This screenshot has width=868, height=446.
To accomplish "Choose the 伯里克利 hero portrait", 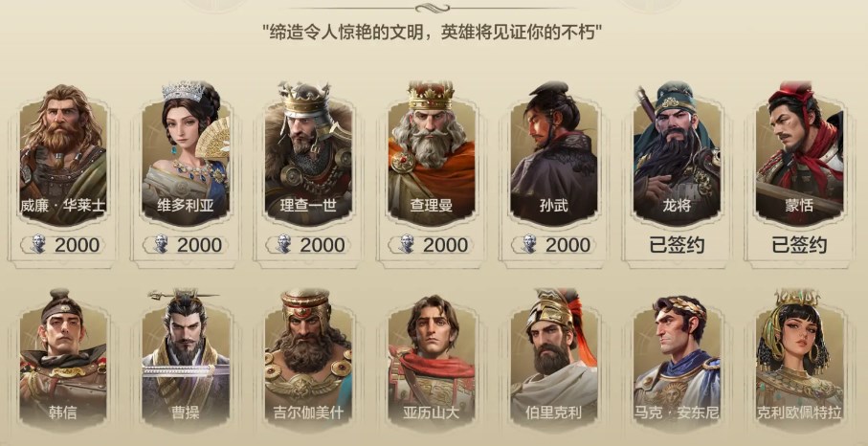I will (x=553, y=360).
